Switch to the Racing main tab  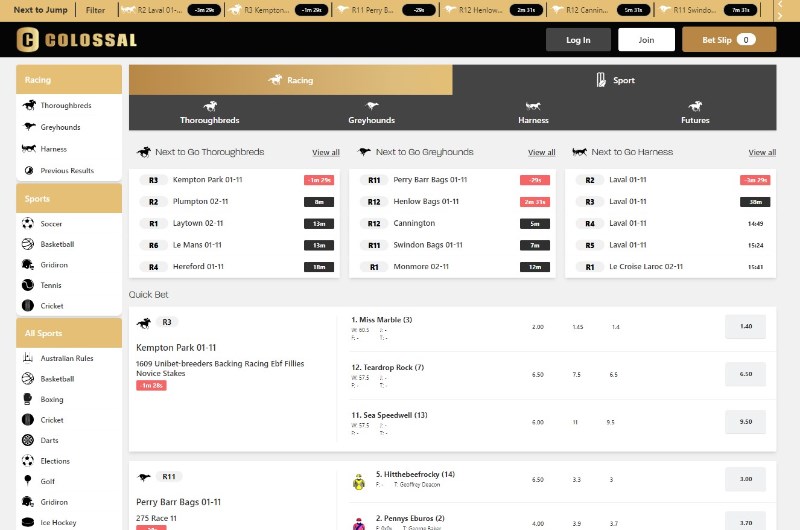pos(290,80)
